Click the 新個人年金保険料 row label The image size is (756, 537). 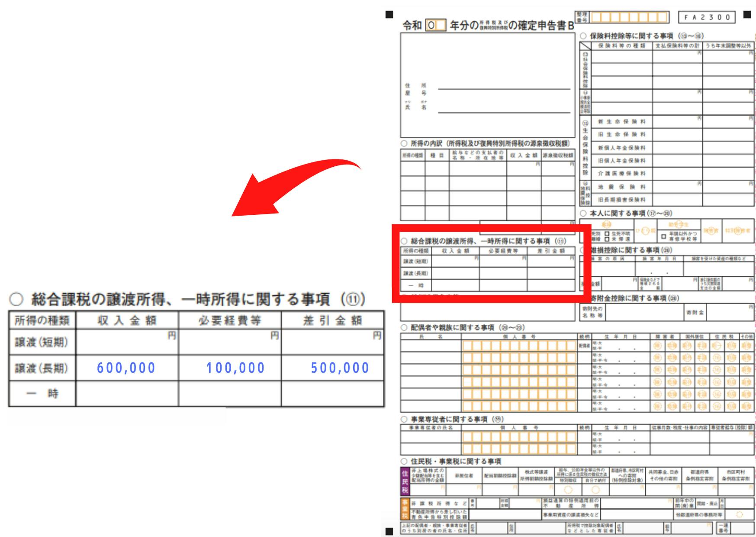click(622, 148)
